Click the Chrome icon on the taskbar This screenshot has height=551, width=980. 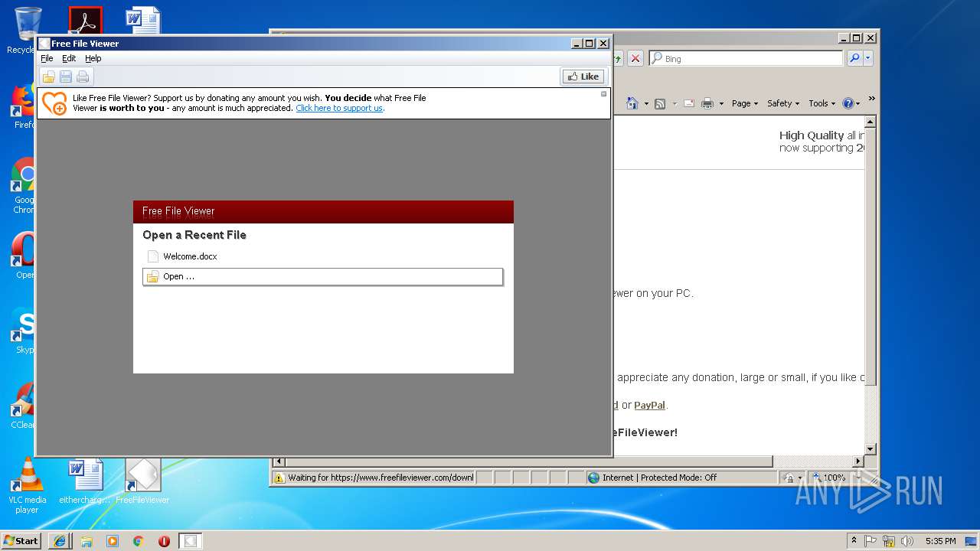coord(139,541)
